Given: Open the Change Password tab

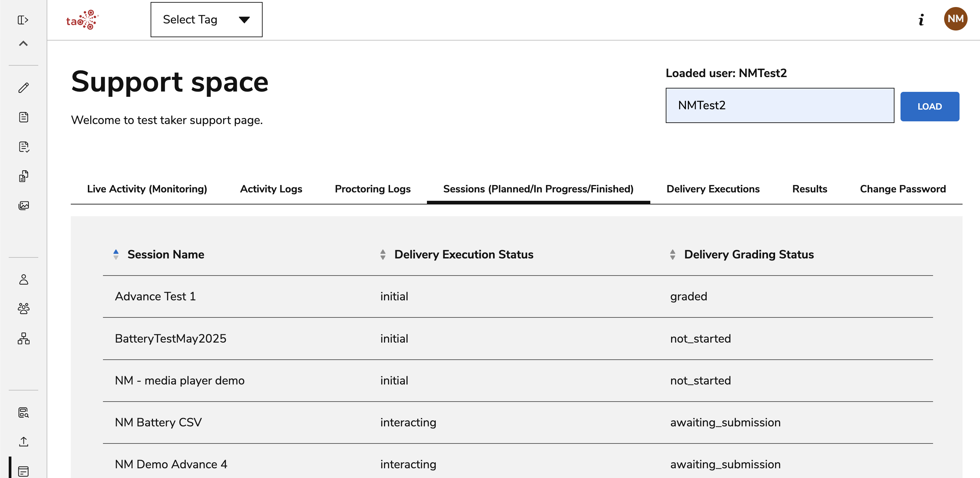Looking at the screenshot, I should click(903, 189).
